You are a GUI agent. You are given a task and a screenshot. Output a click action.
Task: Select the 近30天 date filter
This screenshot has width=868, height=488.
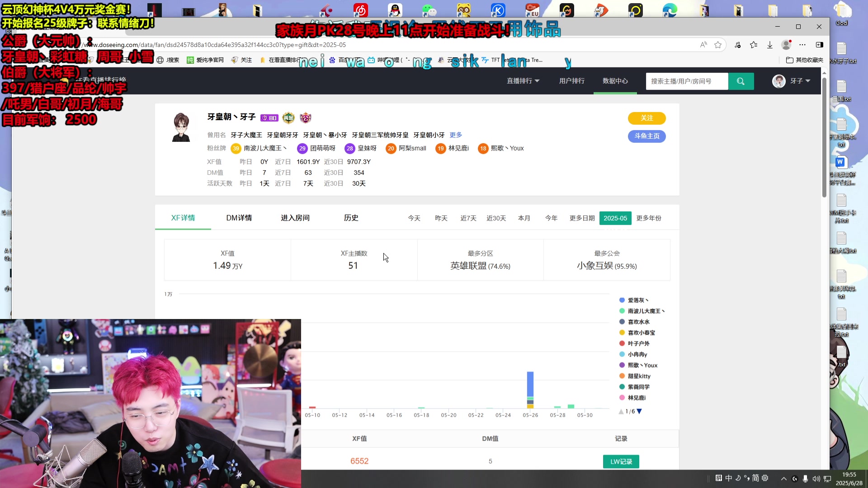coord(496,218)
